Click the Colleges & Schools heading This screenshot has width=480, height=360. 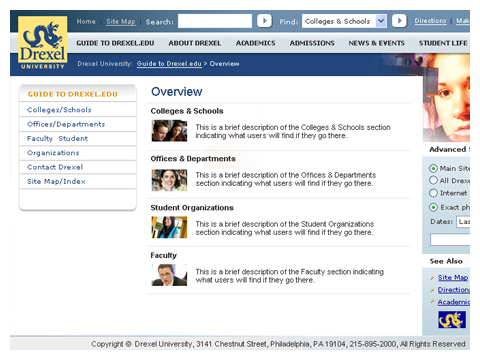pyautogui.click(x=187, y=111)
